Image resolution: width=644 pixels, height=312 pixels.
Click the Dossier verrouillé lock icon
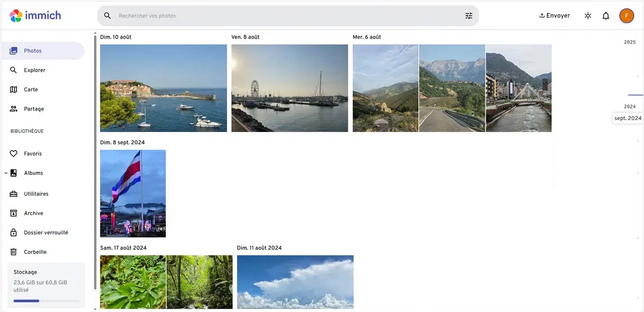pyautogui.click(x=14, y=233)
